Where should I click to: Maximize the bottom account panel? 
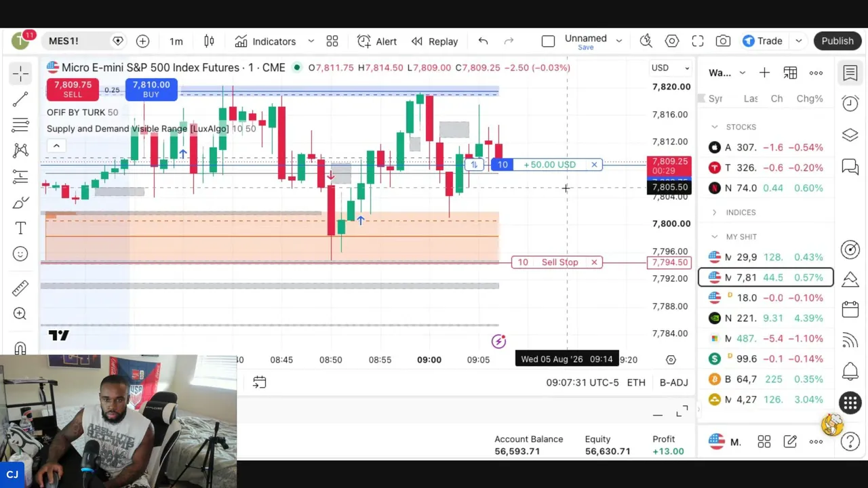[682, 413]
